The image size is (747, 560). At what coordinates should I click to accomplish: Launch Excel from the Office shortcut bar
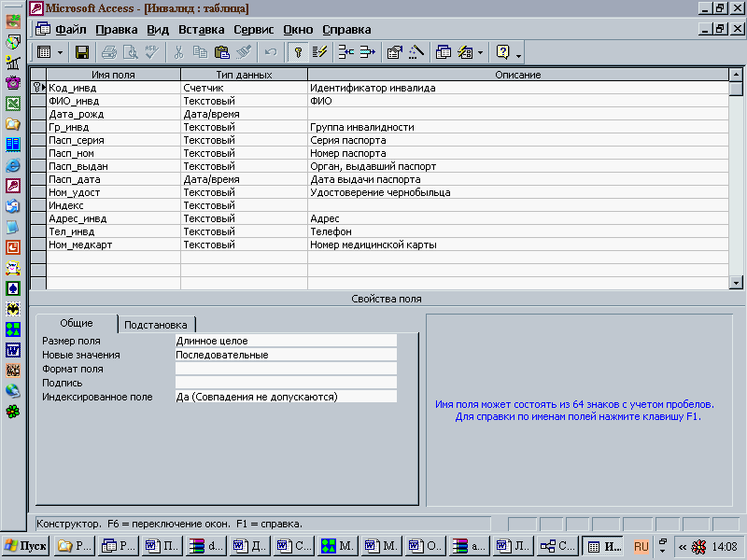[x=13, y=104]
